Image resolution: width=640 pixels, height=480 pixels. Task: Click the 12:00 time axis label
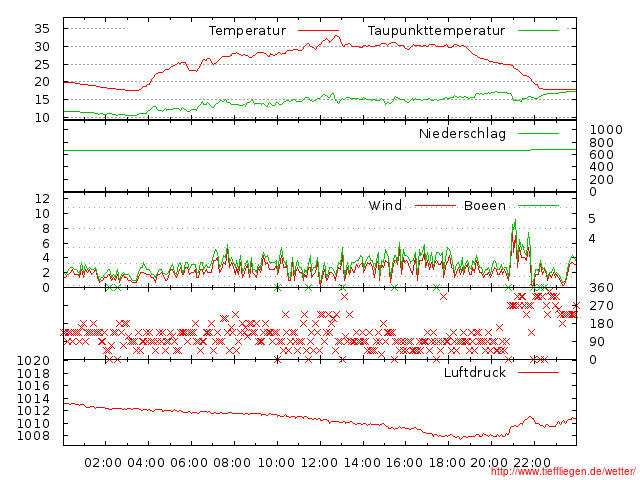319,463
